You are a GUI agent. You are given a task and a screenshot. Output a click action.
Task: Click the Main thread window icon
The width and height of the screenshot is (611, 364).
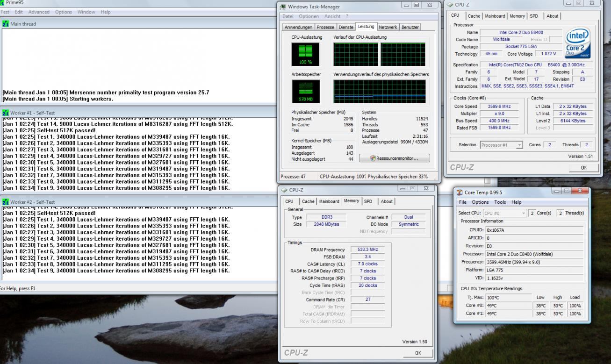[6, 24]
